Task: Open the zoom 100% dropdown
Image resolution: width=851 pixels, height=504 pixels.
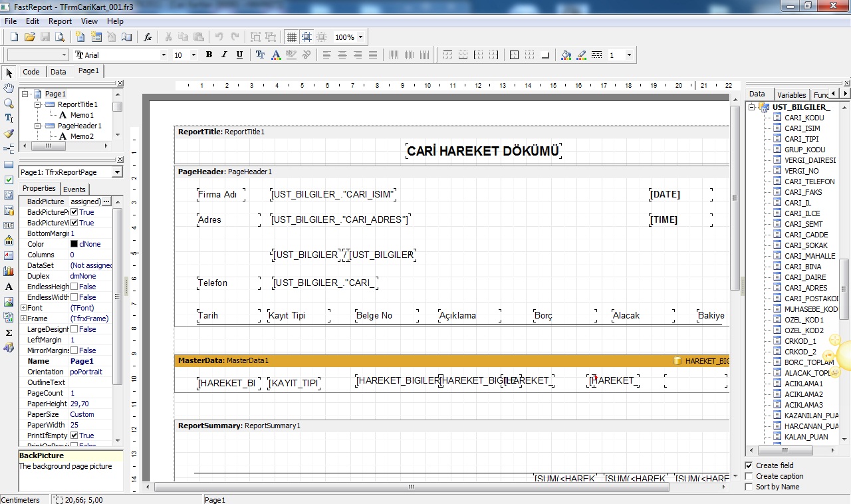Action: pyautogui.click(x=360, y=37)
